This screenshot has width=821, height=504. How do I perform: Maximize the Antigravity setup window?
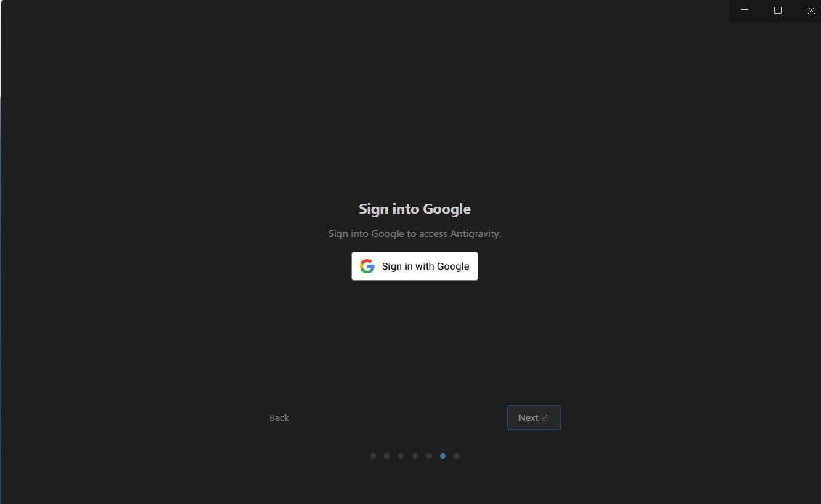point(778,10)
